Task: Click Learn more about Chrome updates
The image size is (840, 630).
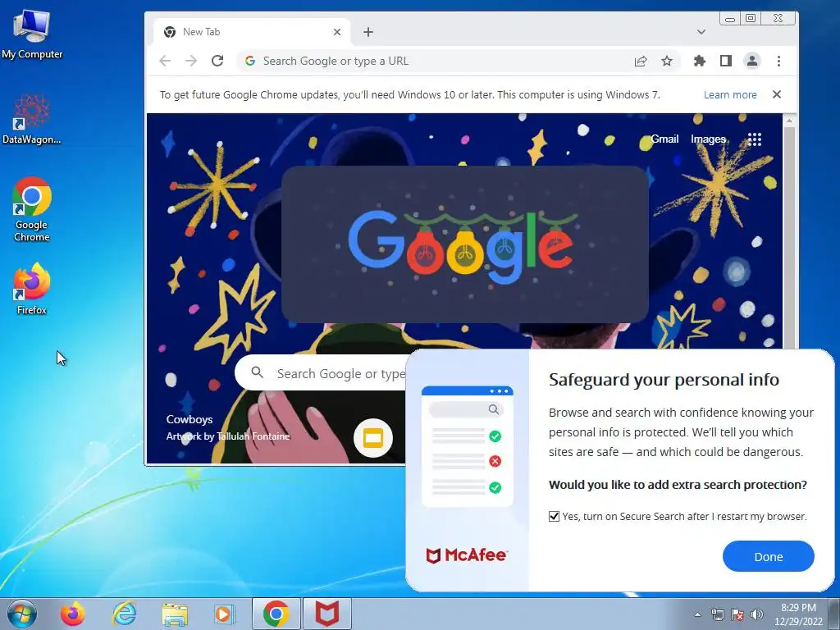Action: click(730, 95)
